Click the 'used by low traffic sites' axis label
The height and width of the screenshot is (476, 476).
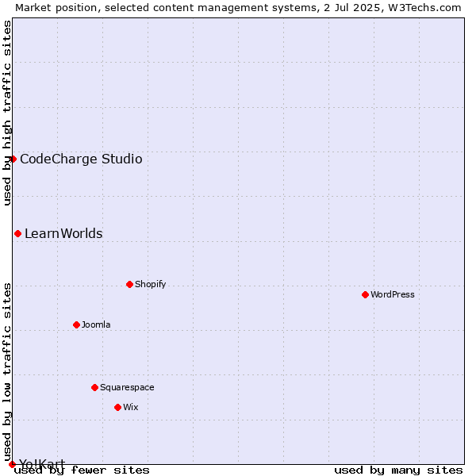(7, 372)
